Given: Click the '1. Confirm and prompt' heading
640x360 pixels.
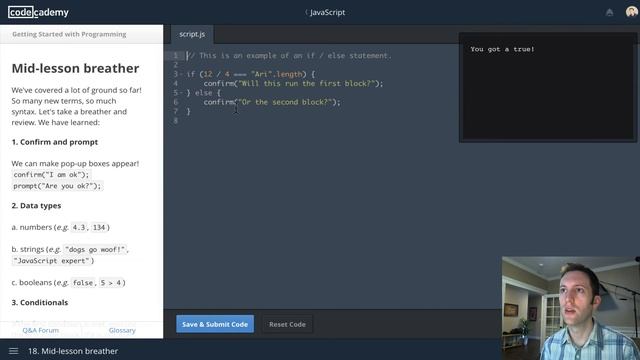Looking at the screenshot, I should 55,142.
